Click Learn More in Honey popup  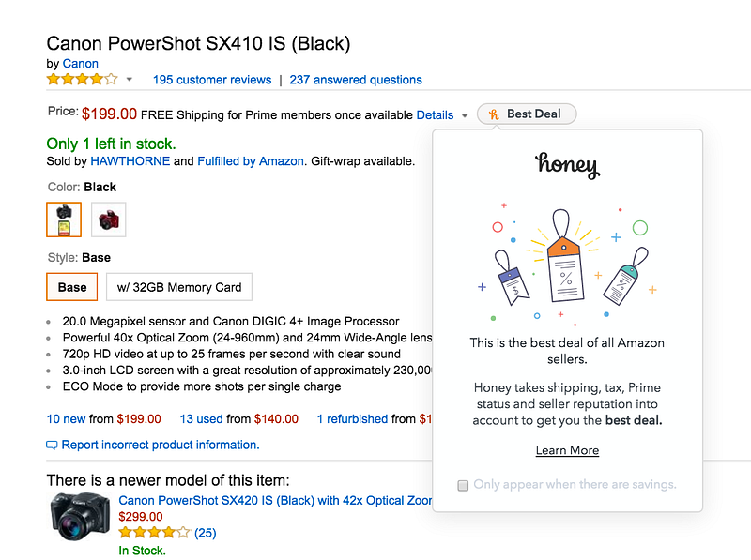click(x=567, y=450)
